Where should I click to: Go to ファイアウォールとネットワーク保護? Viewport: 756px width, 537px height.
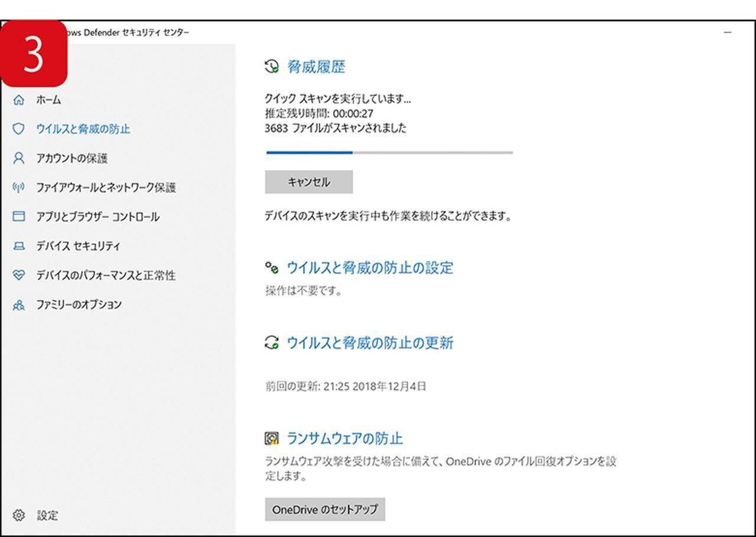(x=106, y=188)
